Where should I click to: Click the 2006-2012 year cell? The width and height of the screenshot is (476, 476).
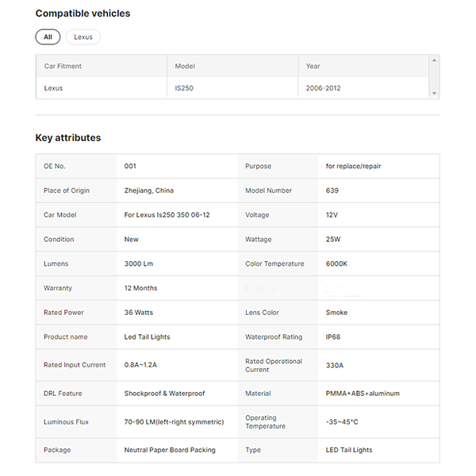click(x=323, y=88)
